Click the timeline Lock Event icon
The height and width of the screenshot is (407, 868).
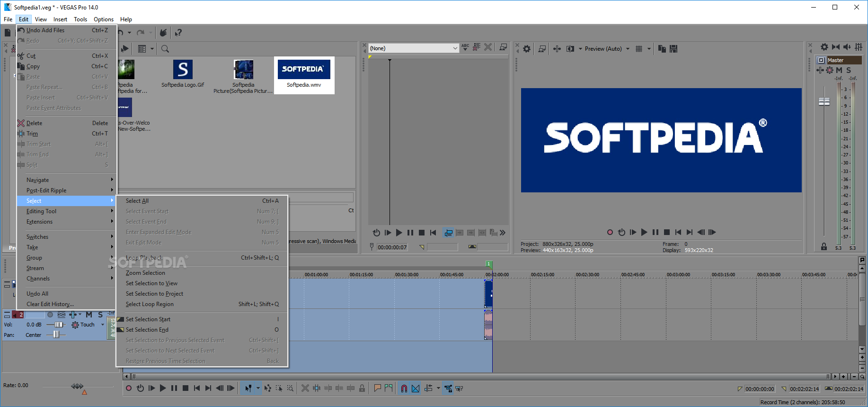362,388
